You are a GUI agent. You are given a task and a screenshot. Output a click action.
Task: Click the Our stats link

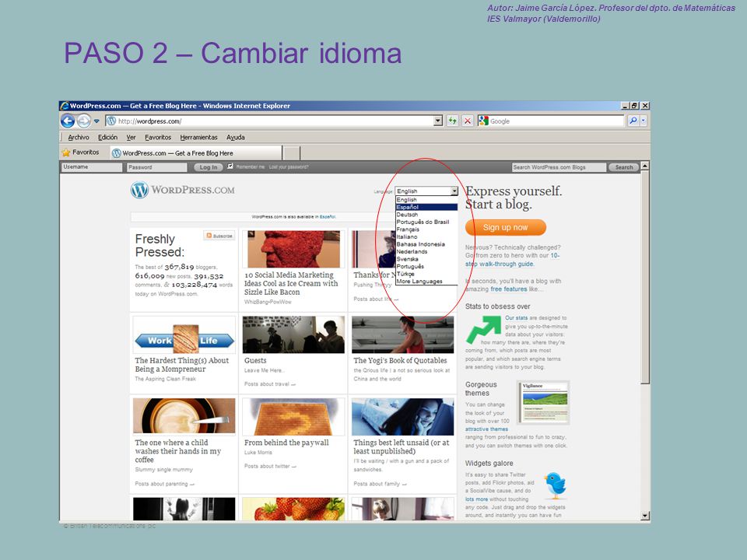pyautogui.click(x=516, y=317)
